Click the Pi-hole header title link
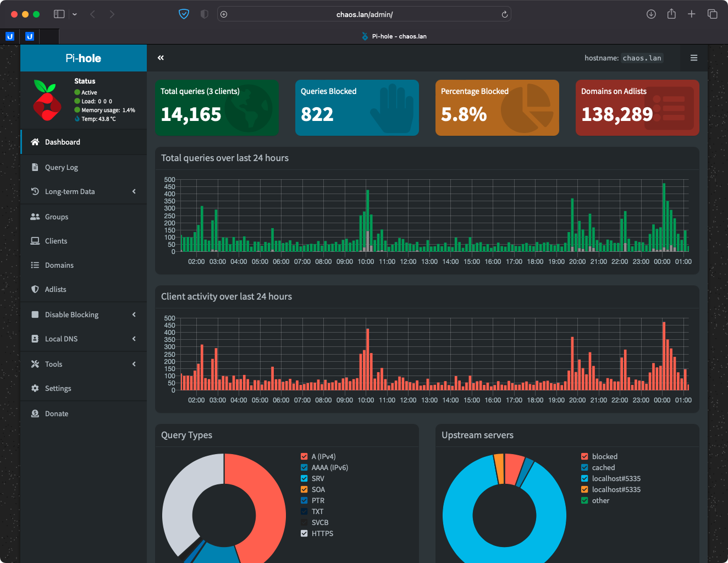728x563 pixels. click(84, 58)
